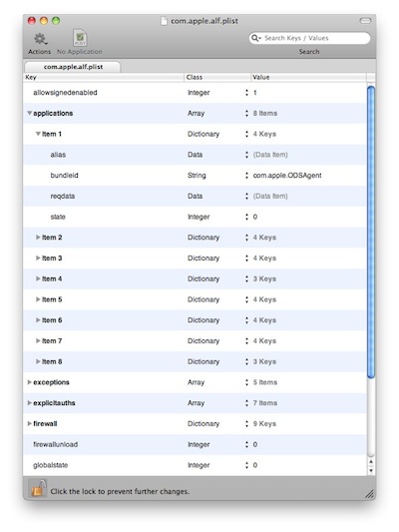The width and height of the screenshot is (399, 532).
Task: Sort by the Value column header
Action: click(x=308, y=78)
